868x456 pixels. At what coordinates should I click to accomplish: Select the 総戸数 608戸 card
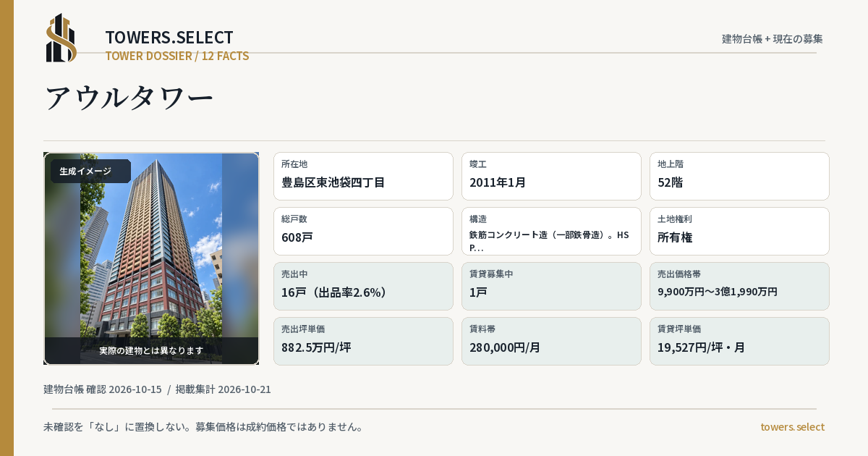(x=363, y=231)
